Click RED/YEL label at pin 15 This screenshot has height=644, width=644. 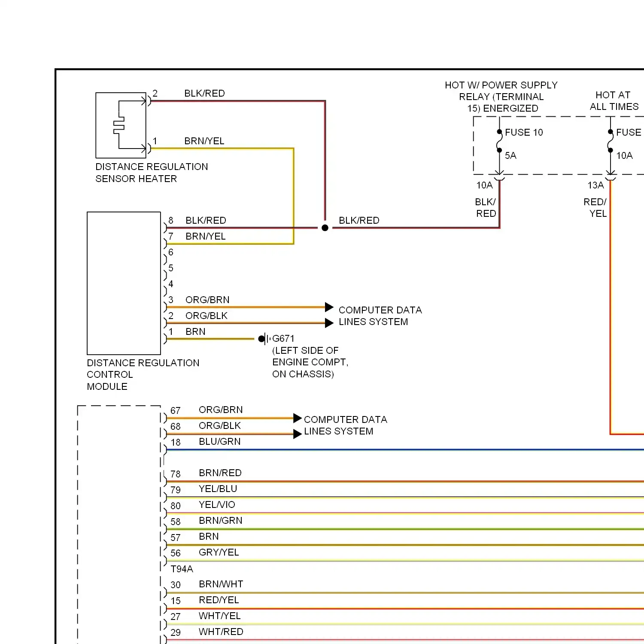point(219,600)
